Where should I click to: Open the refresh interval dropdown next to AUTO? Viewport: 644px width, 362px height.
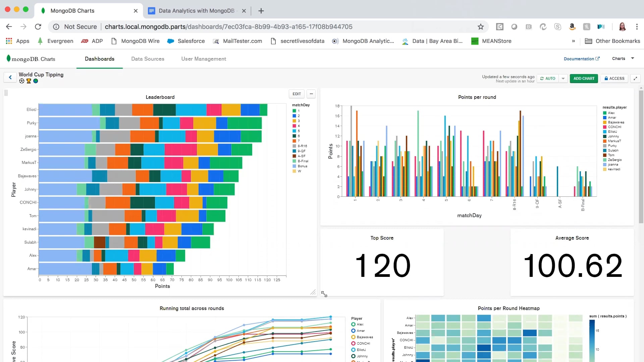[563, 78]
